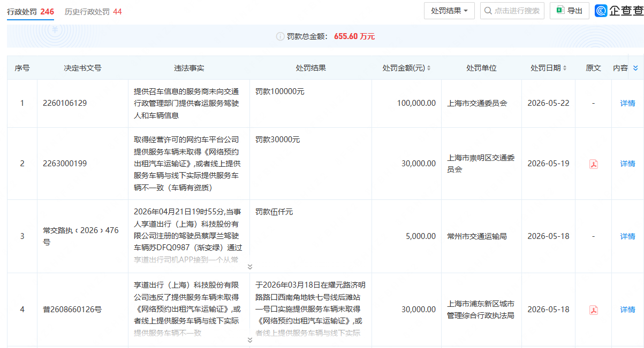Screen dimensions: 644x348
Task: Open the 处罚结果 filter dropdown
Action: click(449, 11)
